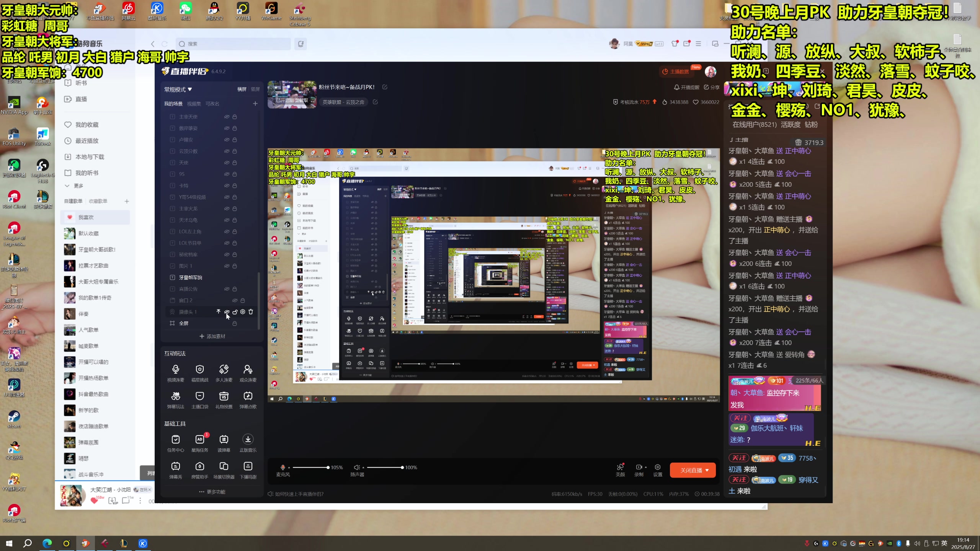Screen dimensions: 980x551
Task: Open the 读弹幕 read danmaku tool
Action: coord(224,443)
